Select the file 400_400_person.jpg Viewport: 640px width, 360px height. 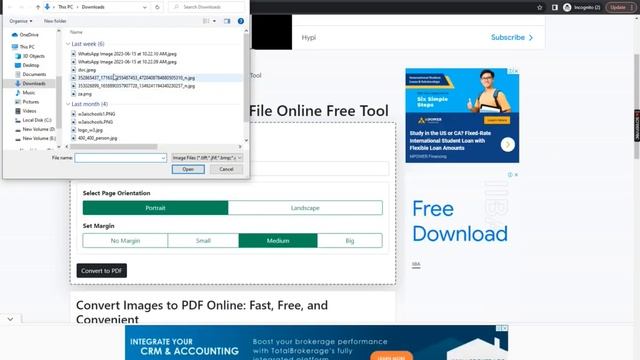[x=98, y=138]
